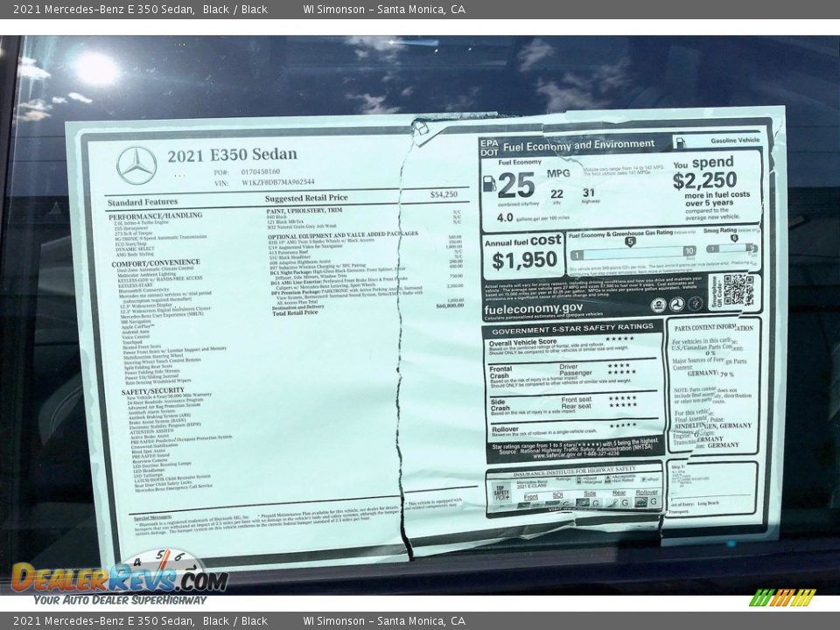Click the Top Safety Pick badge
The image size is (840, 630).
[501, 493]
